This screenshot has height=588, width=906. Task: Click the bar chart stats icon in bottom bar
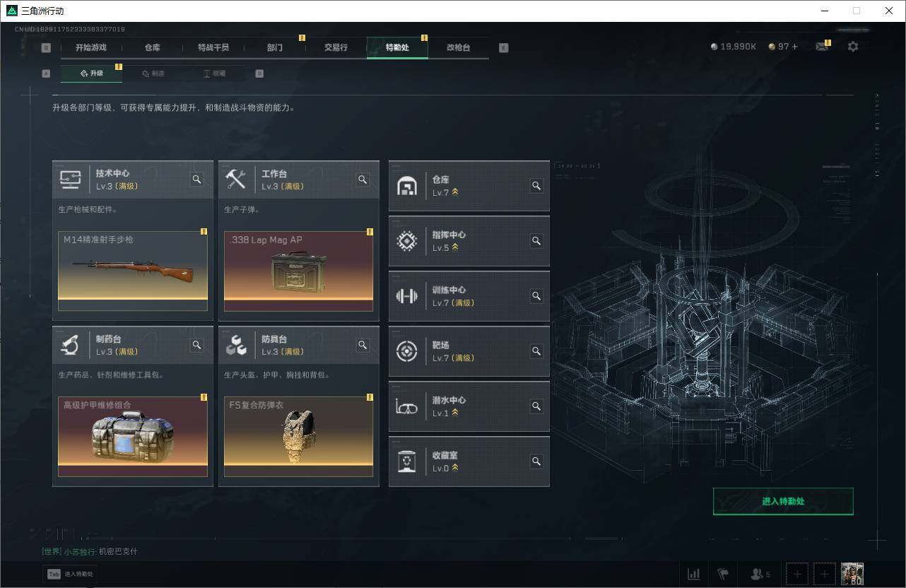pyautogui.click(x=693, y=574)
